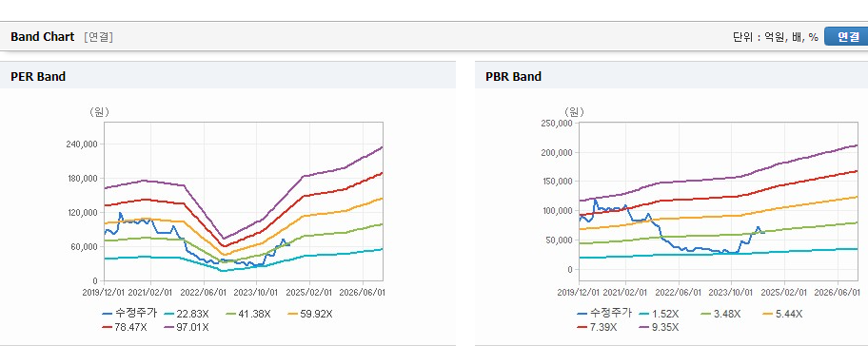Click the 250,000 axis label in PBR chart
Screen dimensions: 868x346
tap(557, 124)
